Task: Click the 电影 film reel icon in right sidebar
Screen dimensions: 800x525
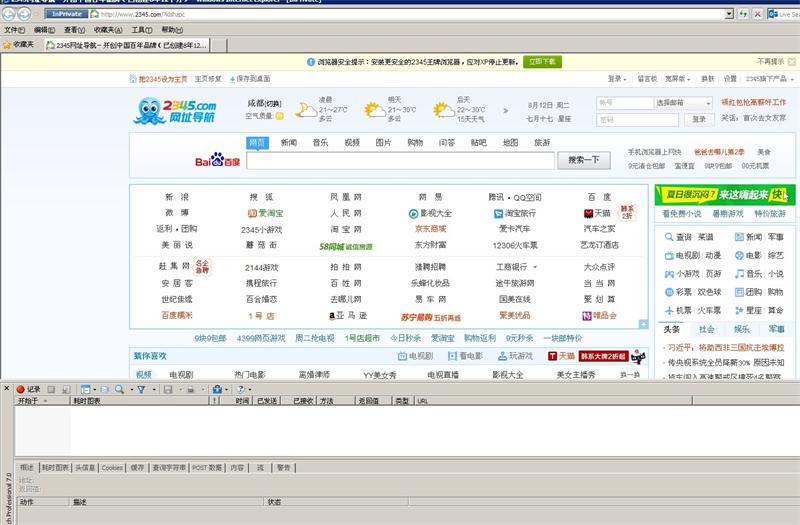Action: click(x=739, y=256)
